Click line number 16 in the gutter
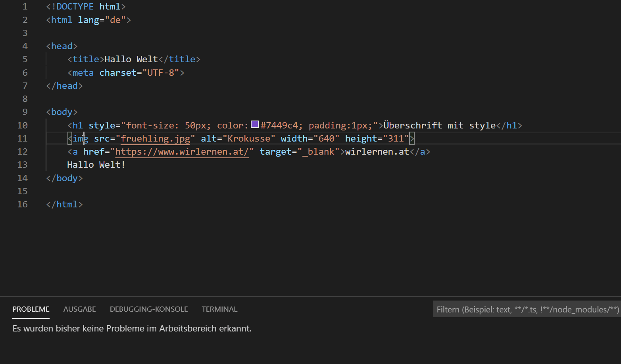The width and height of the screenshot is (621, 364). pos(23,205)
